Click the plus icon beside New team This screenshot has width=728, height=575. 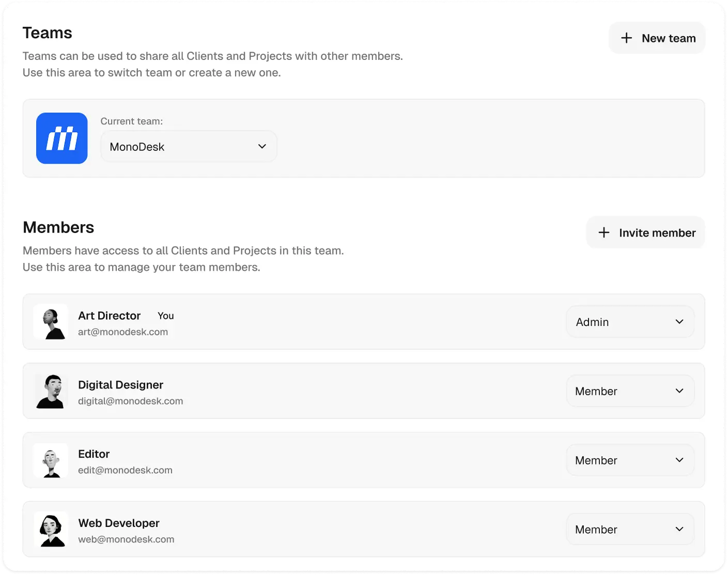[x=626, y=38]
